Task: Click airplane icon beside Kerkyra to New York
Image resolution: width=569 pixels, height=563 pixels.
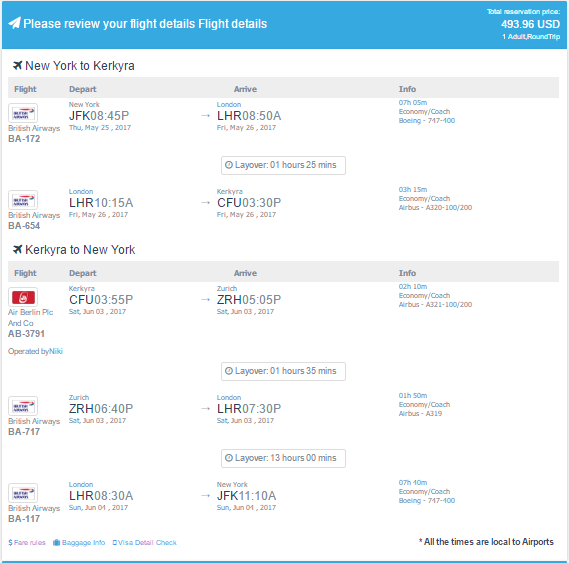Action: (x=17, y=249)
